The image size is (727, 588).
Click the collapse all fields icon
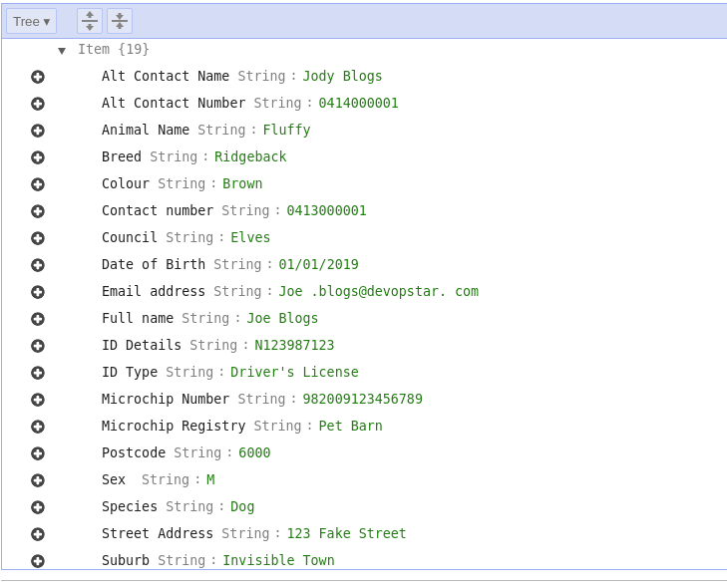point(120,21)
